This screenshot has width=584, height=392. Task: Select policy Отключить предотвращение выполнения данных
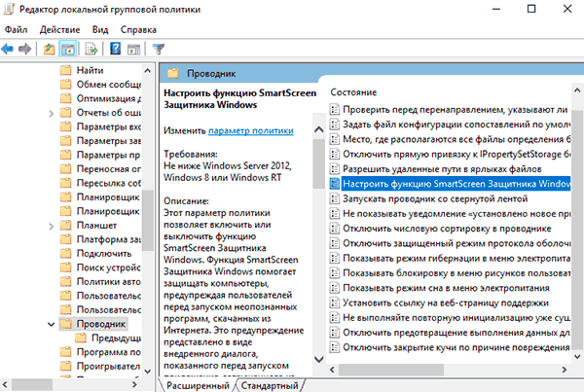tap(450, 333)
